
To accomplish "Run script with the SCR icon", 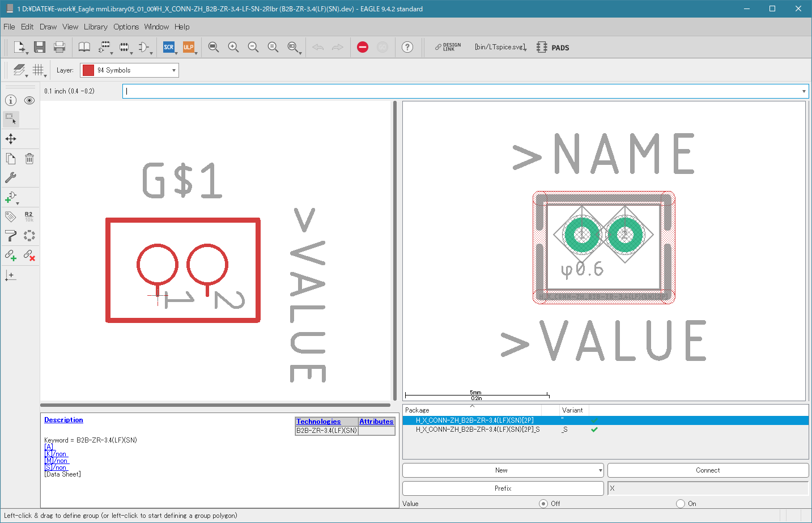I will (169, 47).
